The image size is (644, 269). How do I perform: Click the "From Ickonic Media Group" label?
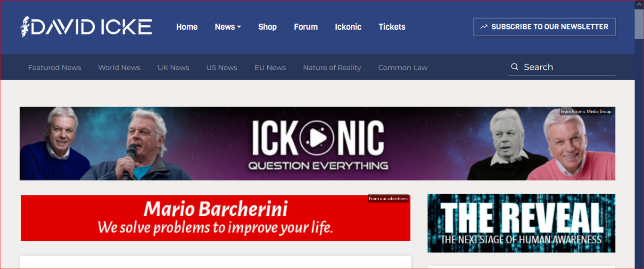click(x=586, y=112)
